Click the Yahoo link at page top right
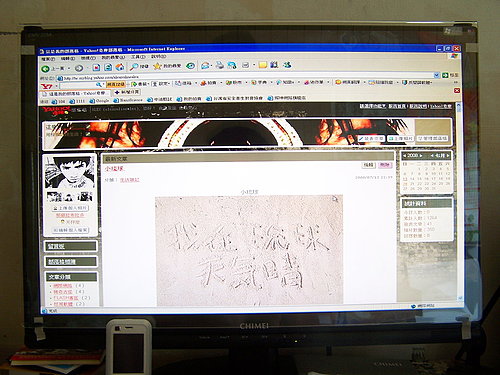Screen dimensions: 500x375 click(440, 106)
